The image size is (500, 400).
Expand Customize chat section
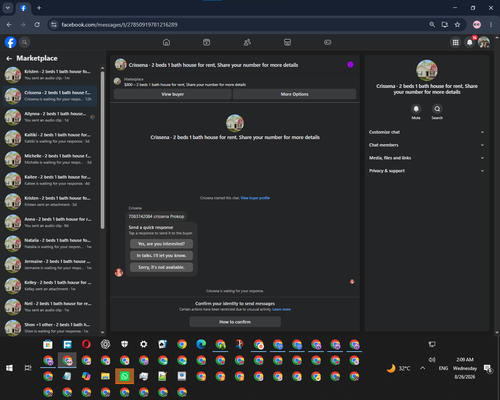(426, 132)
